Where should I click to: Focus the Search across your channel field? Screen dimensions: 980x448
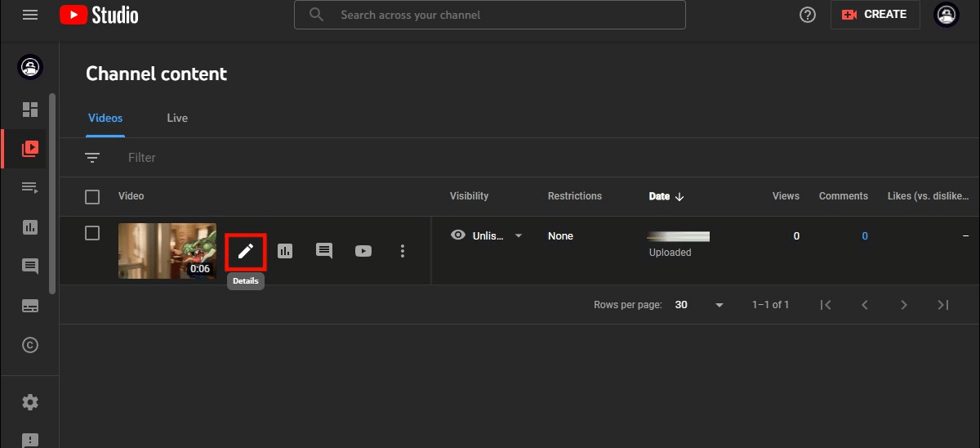tap(490, 15)
